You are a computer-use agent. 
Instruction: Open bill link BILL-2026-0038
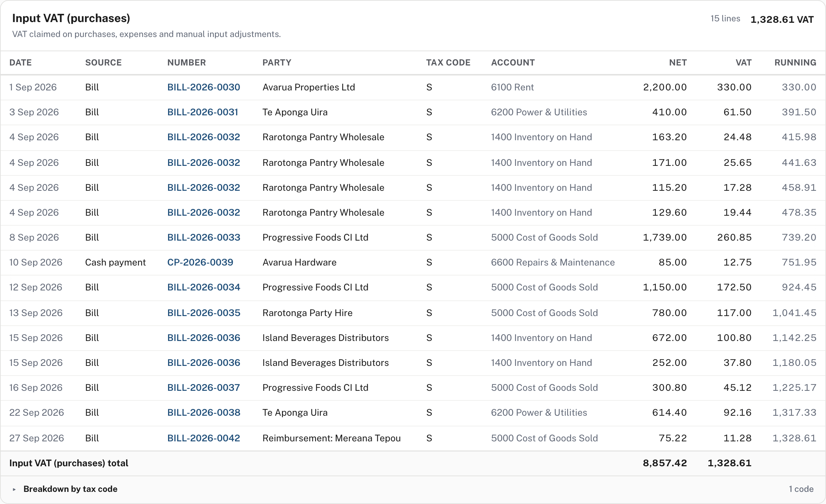tap(204, 413)
